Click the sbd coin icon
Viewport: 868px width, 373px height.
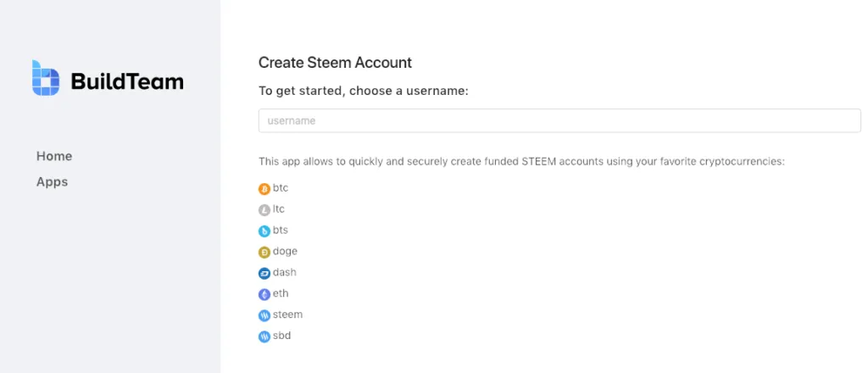click(x=264, y=337)
